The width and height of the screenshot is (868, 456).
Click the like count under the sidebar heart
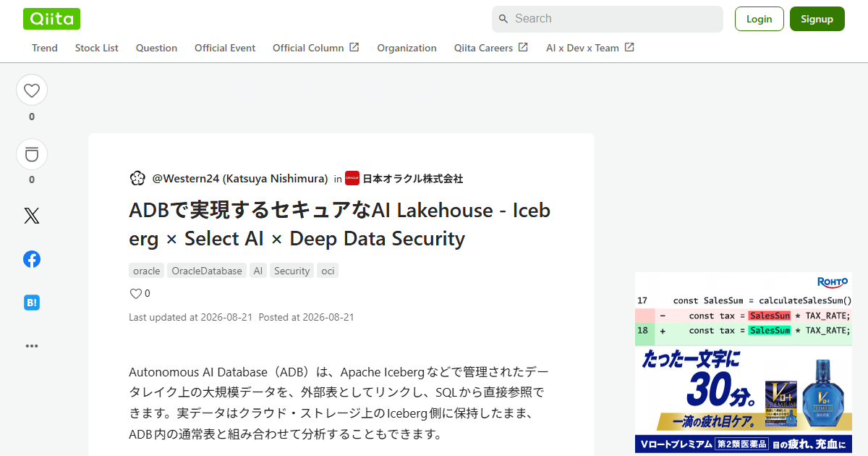32,117
